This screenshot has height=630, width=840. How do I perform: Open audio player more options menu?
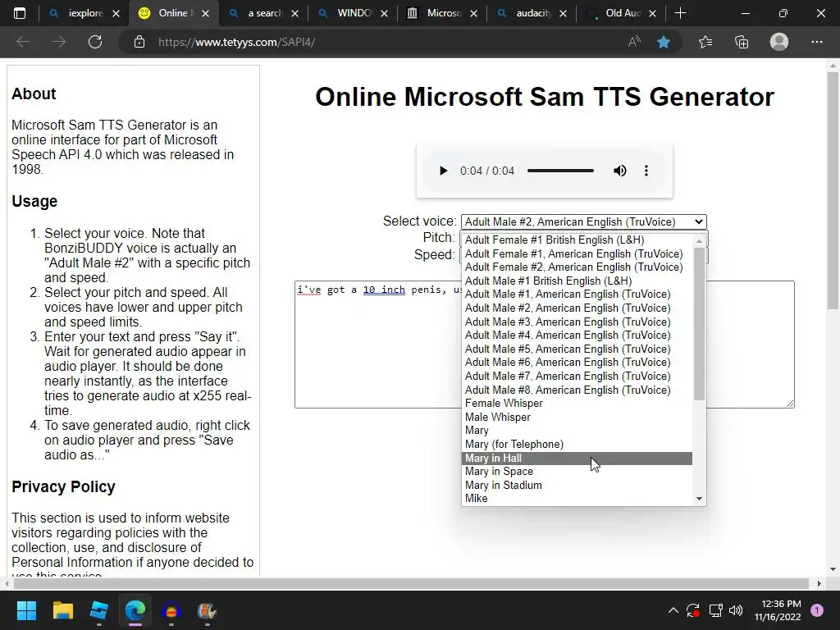pyautogui.click(x=646, y=171)
